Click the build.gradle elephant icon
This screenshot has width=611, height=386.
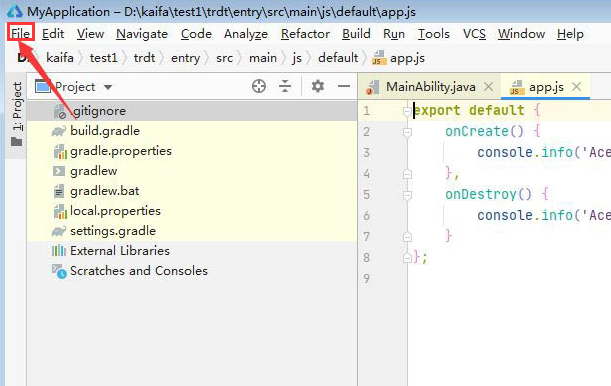(x=59, y=131)
